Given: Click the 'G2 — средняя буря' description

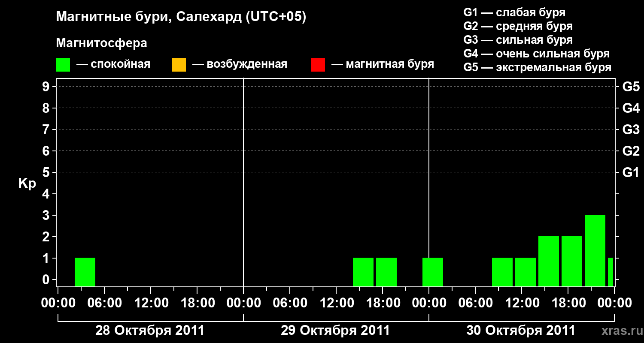Looking at the screenshot, I should [518, 26].
